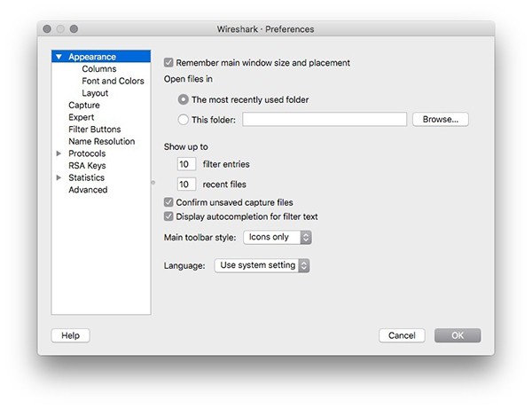
Task: Open the Columns preferences page
Action: (99, 69)
